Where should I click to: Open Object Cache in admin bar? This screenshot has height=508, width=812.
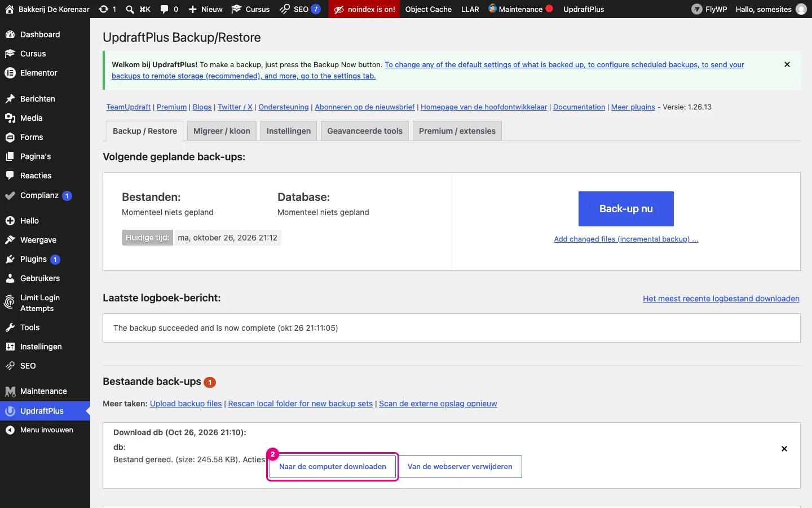[429, 9]
